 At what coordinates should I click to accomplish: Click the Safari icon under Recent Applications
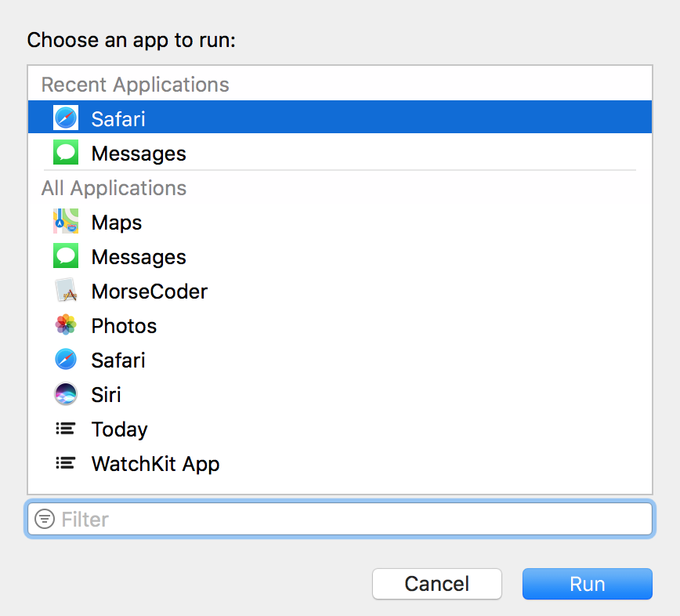[66, 118]
